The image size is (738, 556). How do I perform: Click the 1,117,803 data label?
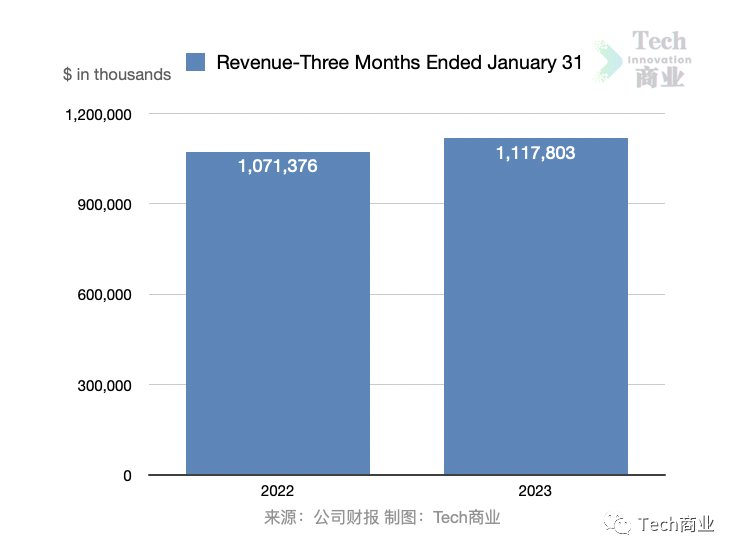[x=536, y=154]
